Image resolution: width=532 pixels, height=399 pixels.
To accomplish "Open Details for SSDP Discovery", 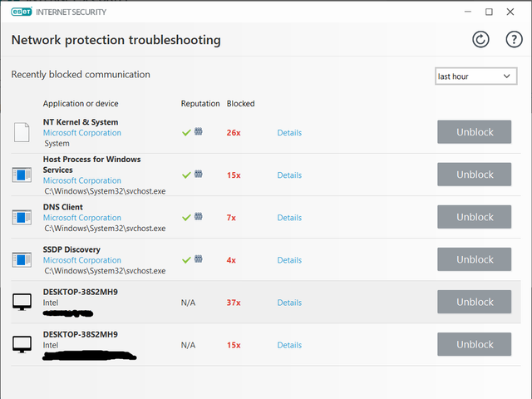I will coord(289,260).
